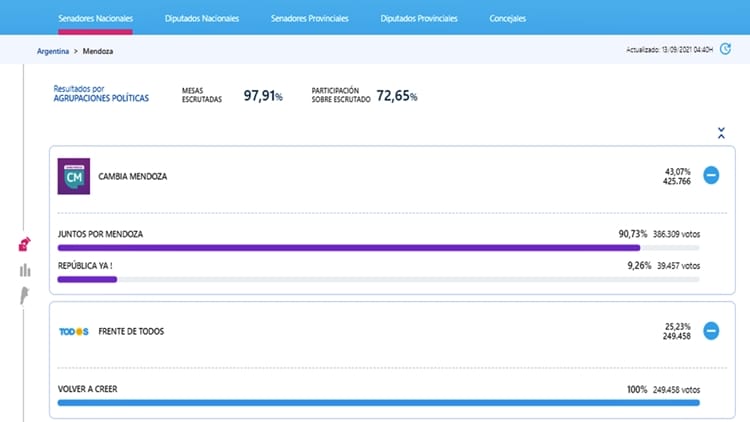Click the 100% Volver a Creer percentage
The height and width of the screenshot is (422, 750).
point(637,389)
